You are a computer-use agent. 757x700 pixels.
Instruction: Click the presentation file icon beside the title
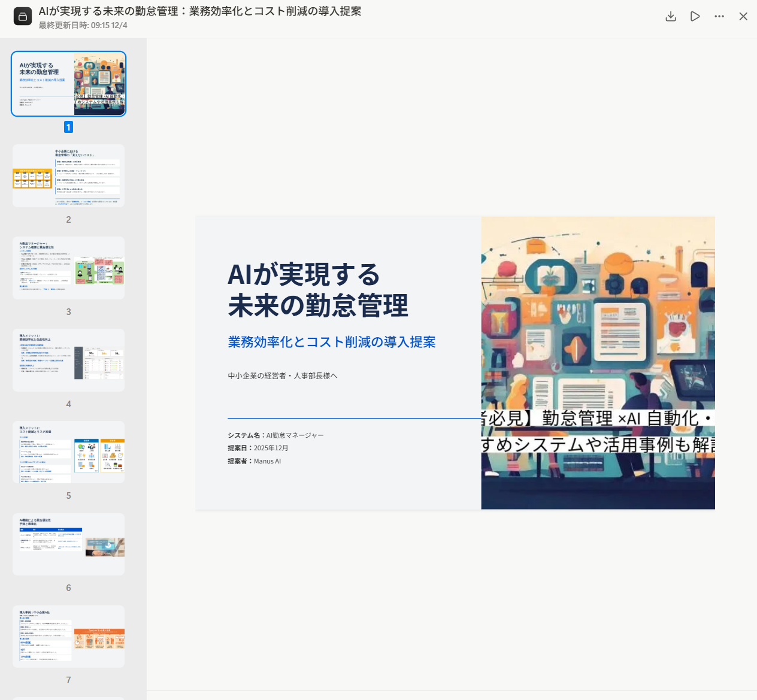[22, 17]
